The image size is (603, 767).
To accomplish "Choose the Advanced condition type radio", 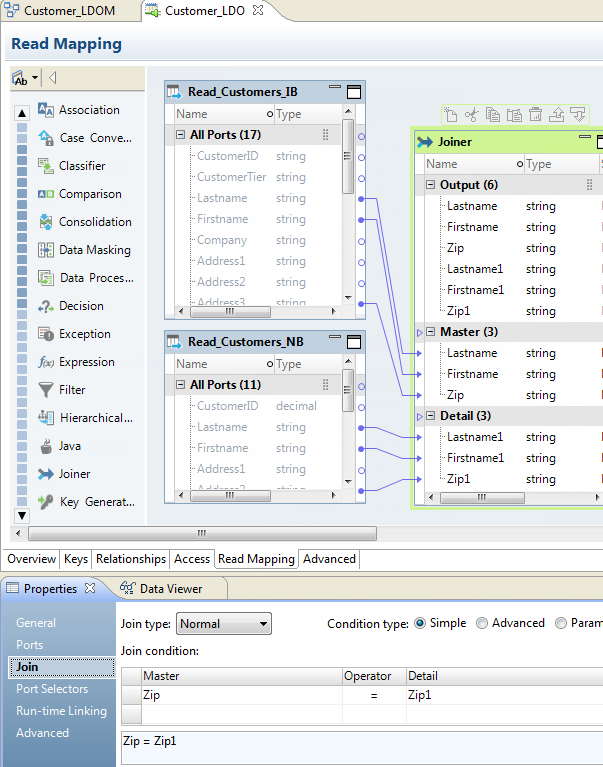I will (482, 623).
